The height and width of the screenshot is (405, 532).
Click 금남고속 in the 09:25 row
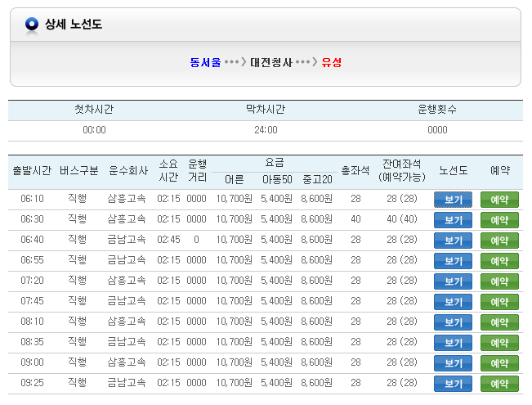(x=127, y=383)
